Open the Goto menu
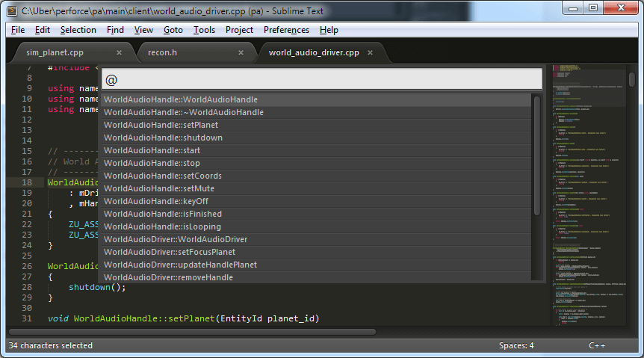This screenshot has width=644, height=358. pos(173,30)
